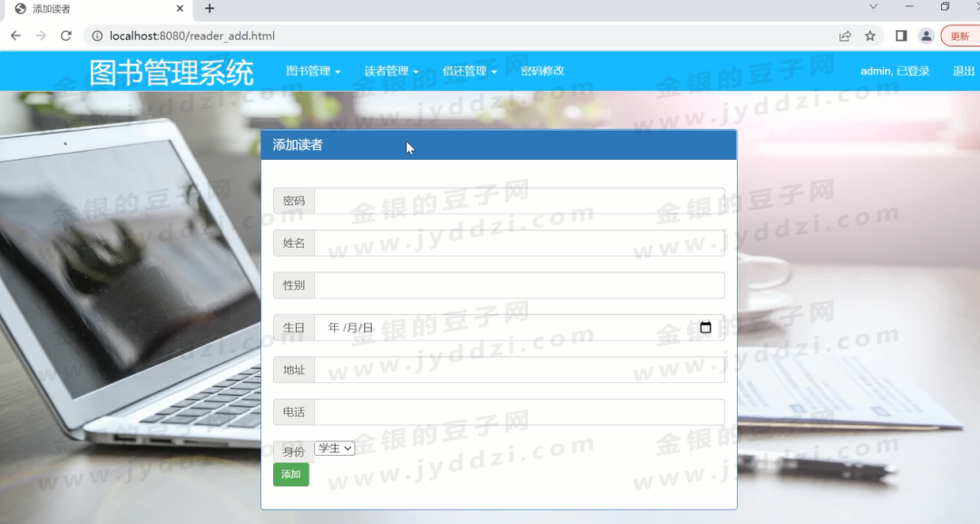Open the 读者管理 dropdown menu
980x524 pixels.
point(391,71)
